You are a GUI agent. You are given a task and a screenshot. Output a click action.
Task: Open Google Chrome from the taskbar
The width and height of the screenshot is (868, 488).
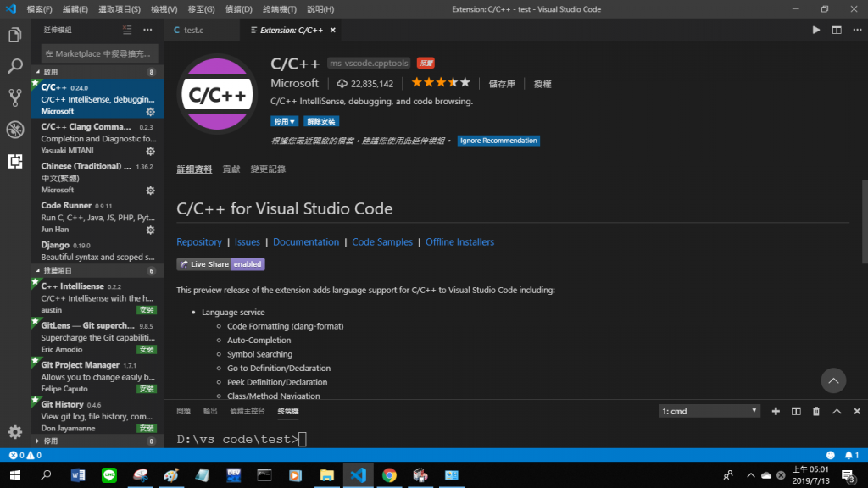point(389,475)
